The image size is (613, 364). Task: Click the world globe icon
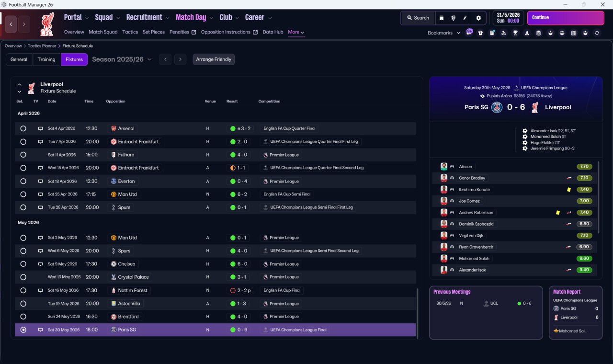pos(453,18)
